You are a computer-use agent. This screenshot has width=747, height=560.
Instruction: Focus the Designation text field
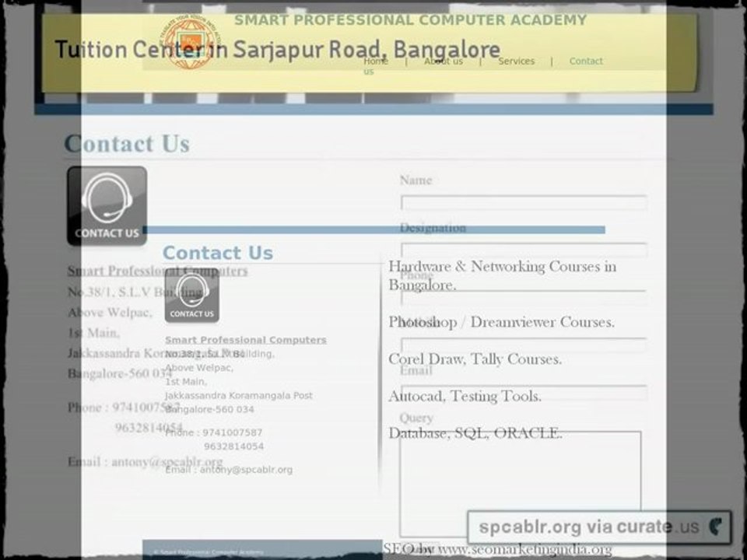pos(524,250)
